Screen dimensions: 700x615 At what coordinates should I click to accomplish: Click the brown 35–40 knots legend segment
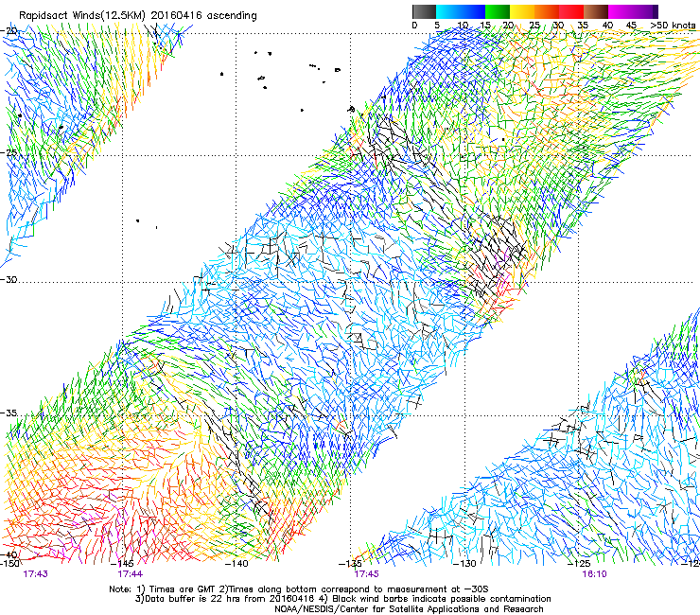[596, 11]
